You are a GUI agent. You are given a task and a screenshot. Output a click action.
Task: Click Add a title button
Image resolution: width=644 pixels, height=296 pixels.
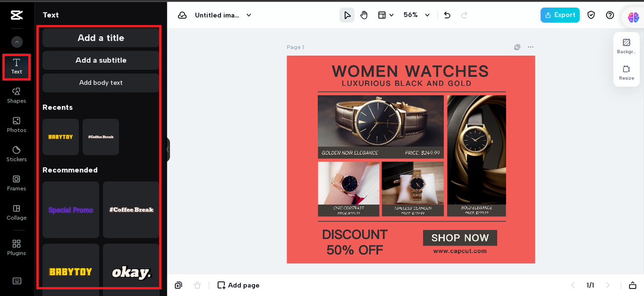[x=101, y=38]
